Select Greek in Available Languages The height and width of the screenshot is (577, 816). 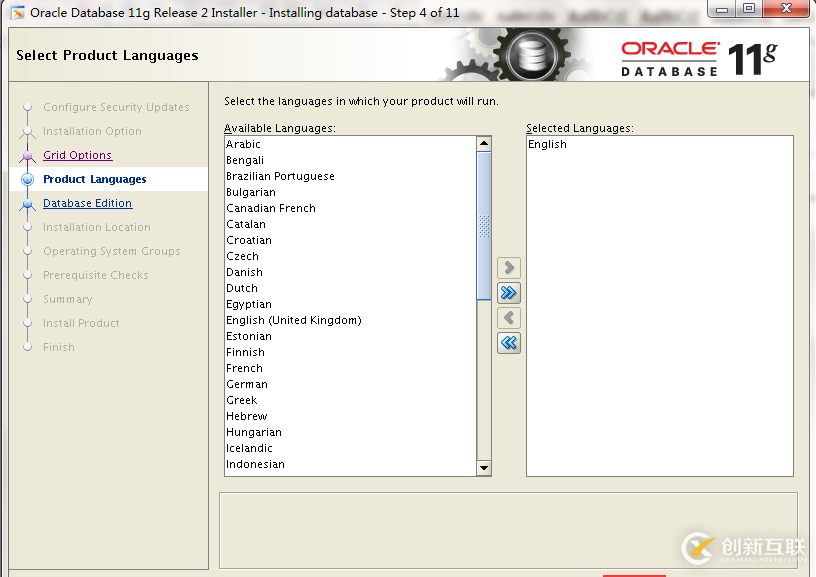tap(350, 400)
